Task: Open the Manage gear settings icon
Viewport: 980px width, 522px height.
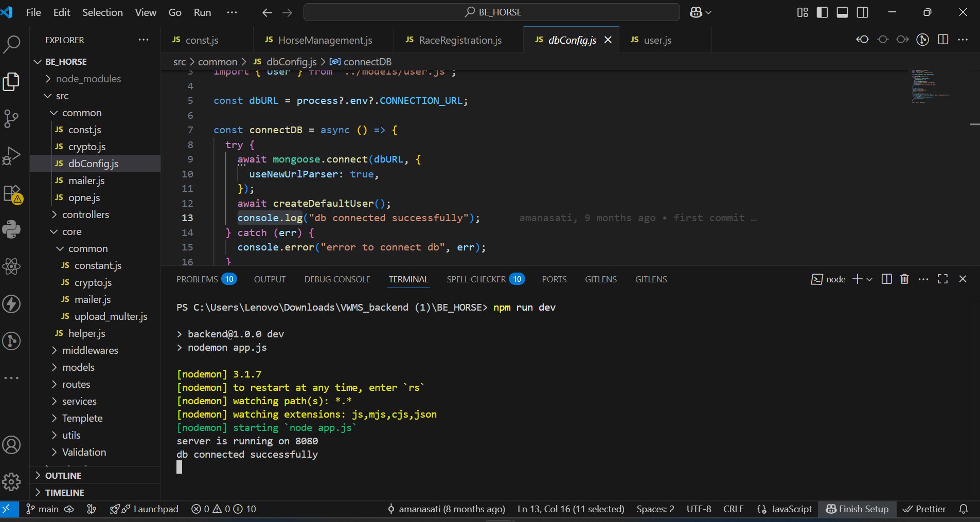Action: pyautogui.click(x=11, y=482)
